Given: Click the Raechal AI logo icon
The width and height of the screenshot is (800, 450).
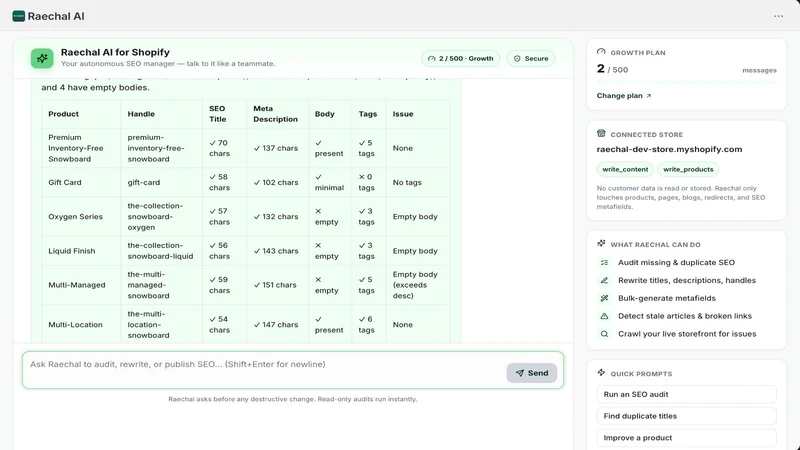Looking at the screenshot, I should point(18,16).
